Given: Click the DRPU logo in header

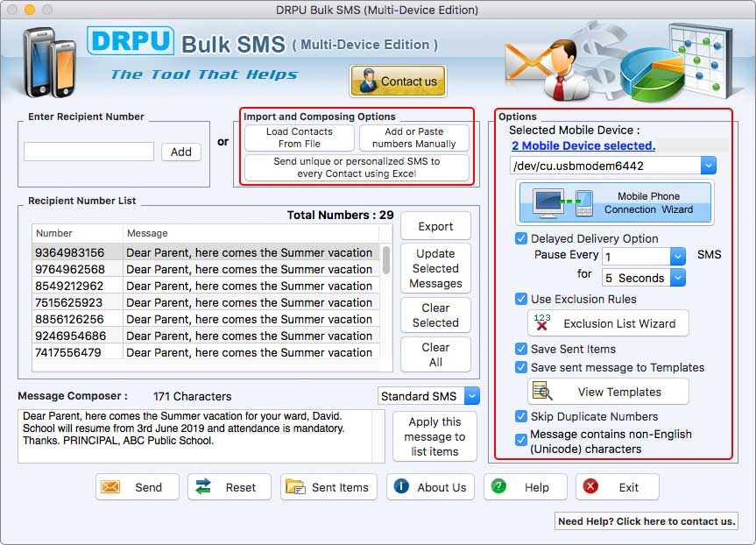Looking at the screenshot, I should [x=131, y=40].
